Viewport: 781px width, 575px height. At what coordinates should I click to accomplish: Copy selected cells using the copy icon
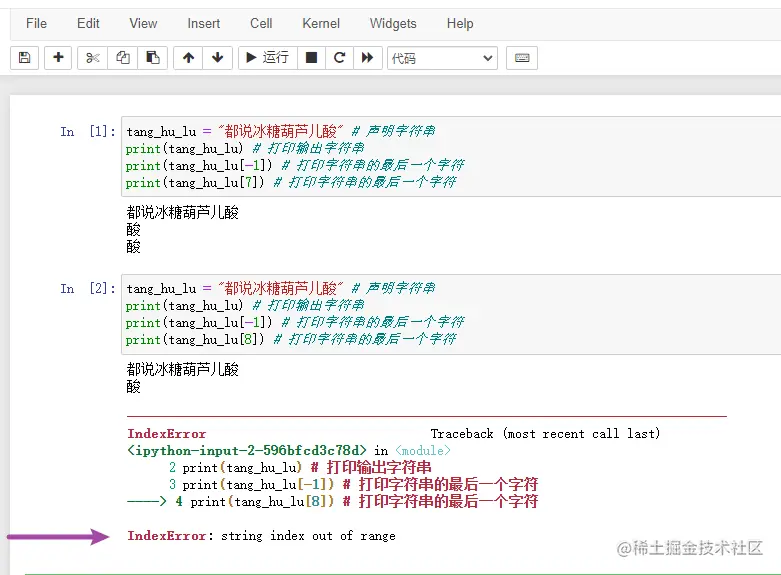(x=123, y=58)
